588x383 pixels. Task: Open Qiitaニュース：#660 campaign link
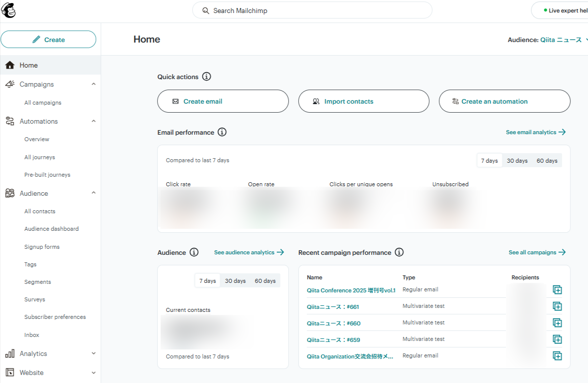point(333,323)
